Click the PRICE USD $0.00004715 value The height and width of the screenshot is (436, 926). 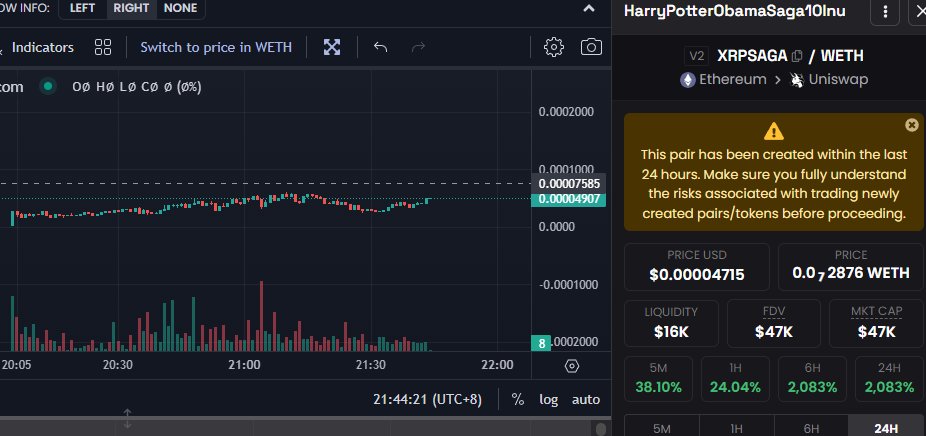[x=697, y=275]
